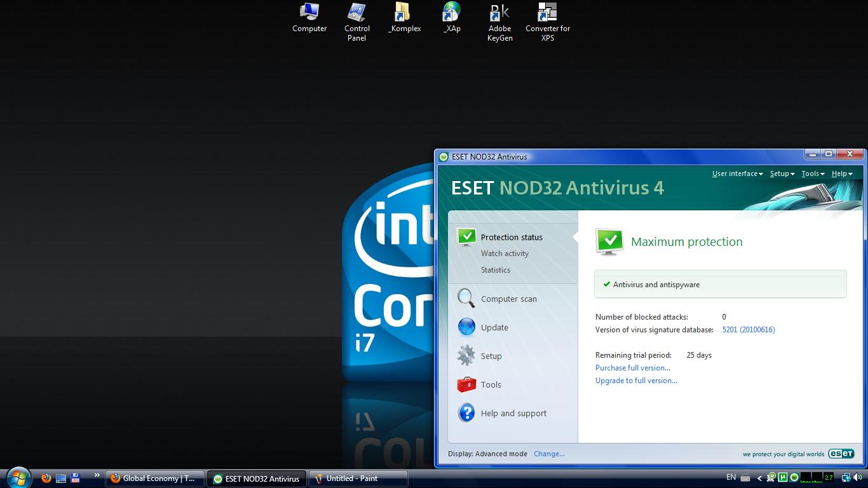This screenshot has height=488, width=868.
Task: Expand the Quick Launch overflow chevron
Action: (x=97, y=475)
